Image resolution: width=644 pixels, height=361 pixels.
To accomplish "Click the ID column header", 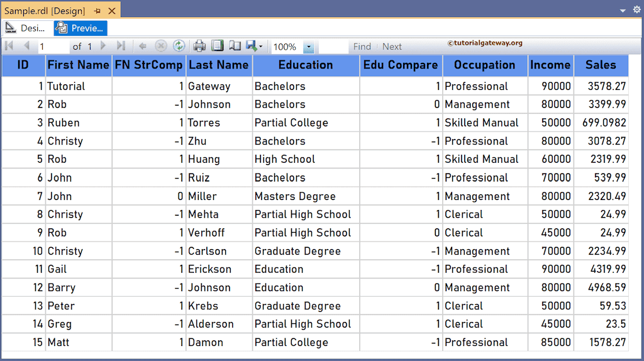I will (23, 65).
